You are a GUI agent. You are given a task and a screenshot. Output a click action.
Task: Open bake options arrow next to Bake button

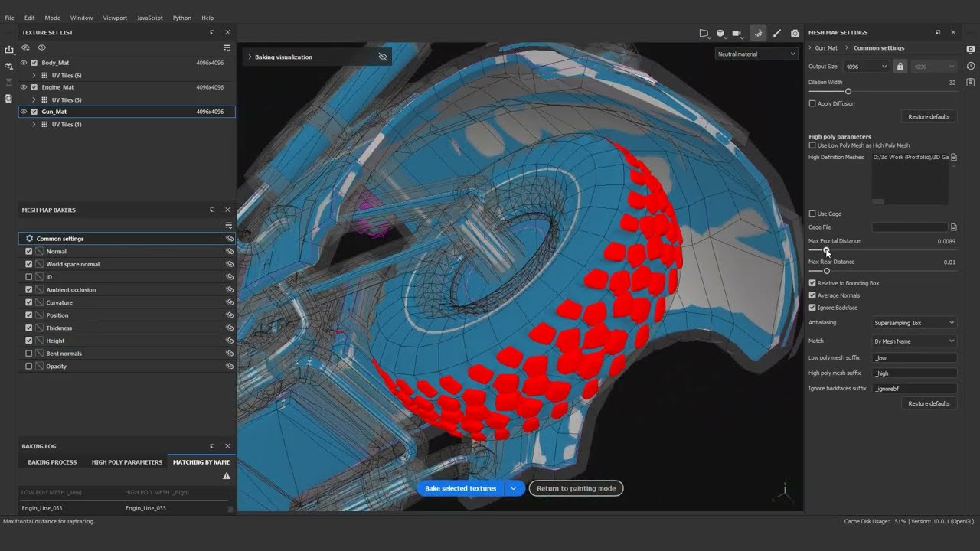point(514,488)
